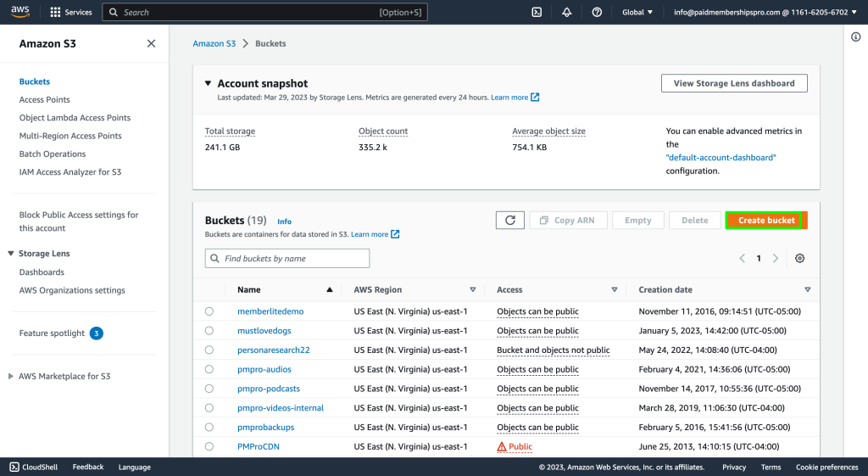
Task: Open Storage Lens Dashboards
Action: tap(42, 272)
